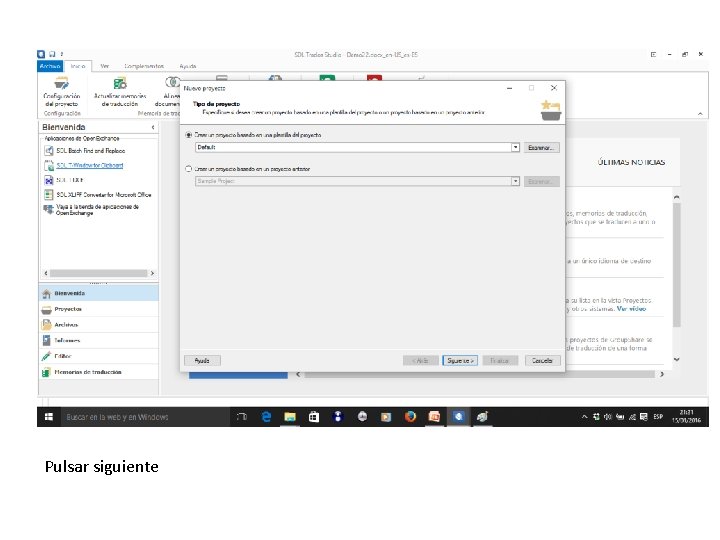Screen dimensions: 720x540
Task: Switch to Proyectos view in navigation pane
Action: (x=99, y=309)
